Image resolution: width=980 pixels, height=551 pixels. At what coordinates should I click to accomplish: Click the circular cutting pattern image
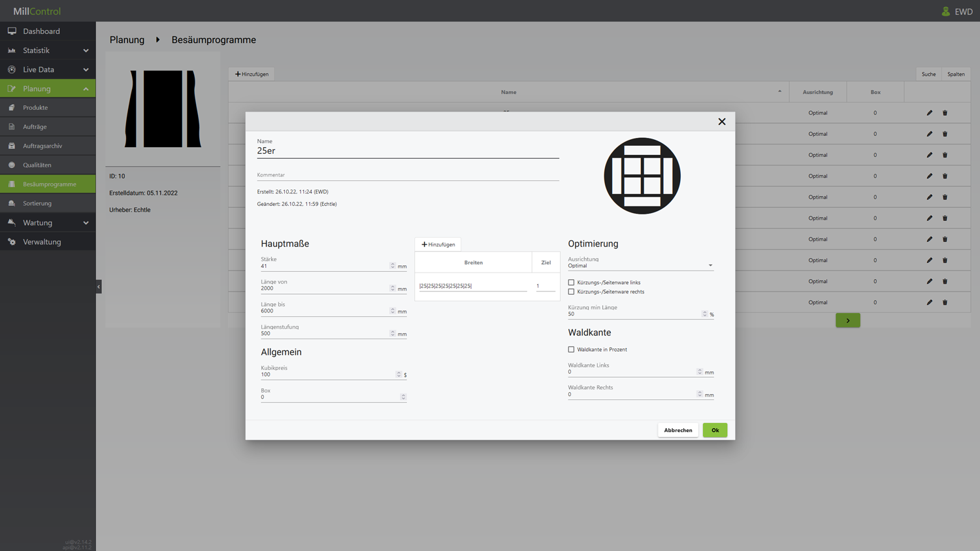point(642,176)
